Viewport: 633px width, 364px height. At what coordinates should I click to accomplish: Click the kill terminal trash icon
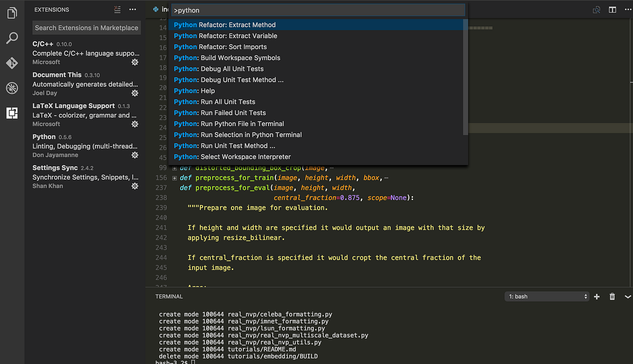pyautogui.click(x=612, y=296)
